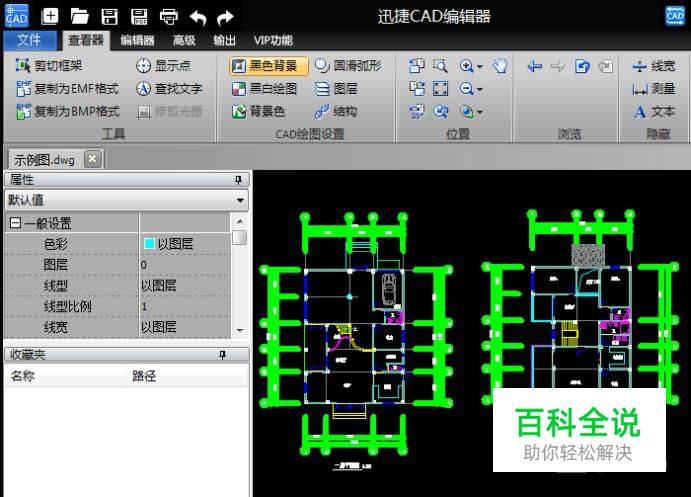Toggle 黑白绘图 black and white drawing

point(264,89)
